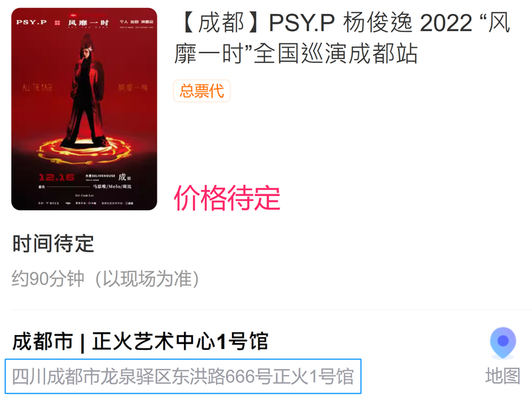
Task: Click the 价格待定 price label
Action: pos(227,198)
